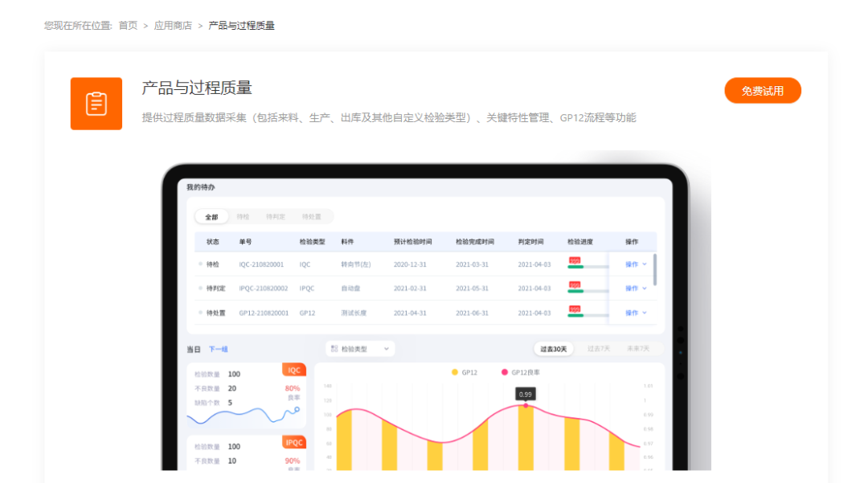Open the 检验类型 dropdown selector
The image size is (868, 483).
click(360, 349)
